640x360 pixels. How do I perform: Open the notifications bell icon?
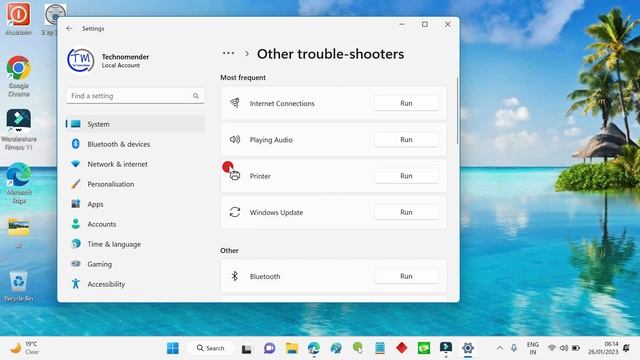point(626,348)
